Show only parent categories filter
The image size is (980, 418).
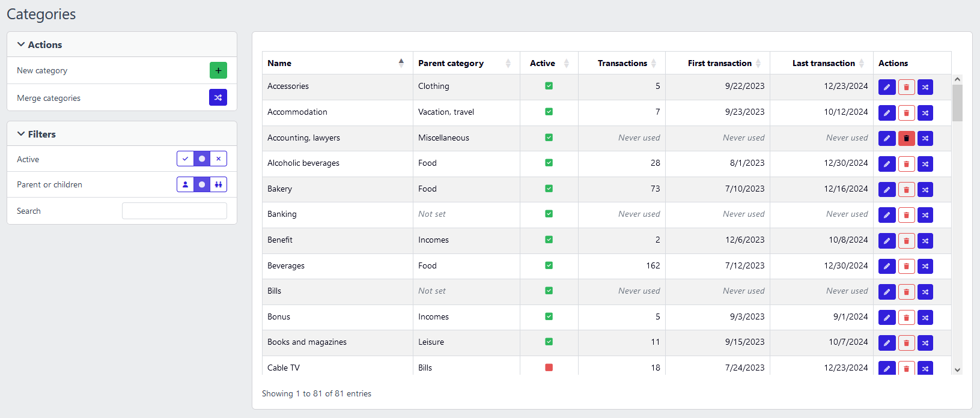point(185,184)
